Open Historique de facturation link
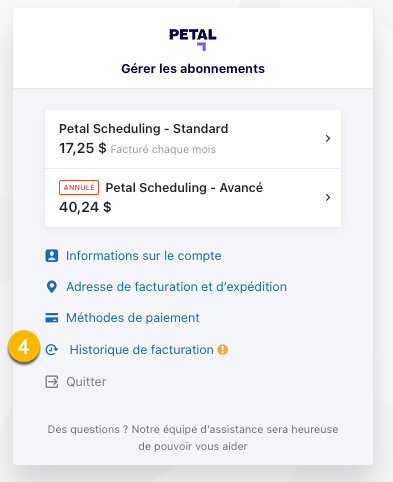This screenshot has width=393, height=482. tap(142, 350)
